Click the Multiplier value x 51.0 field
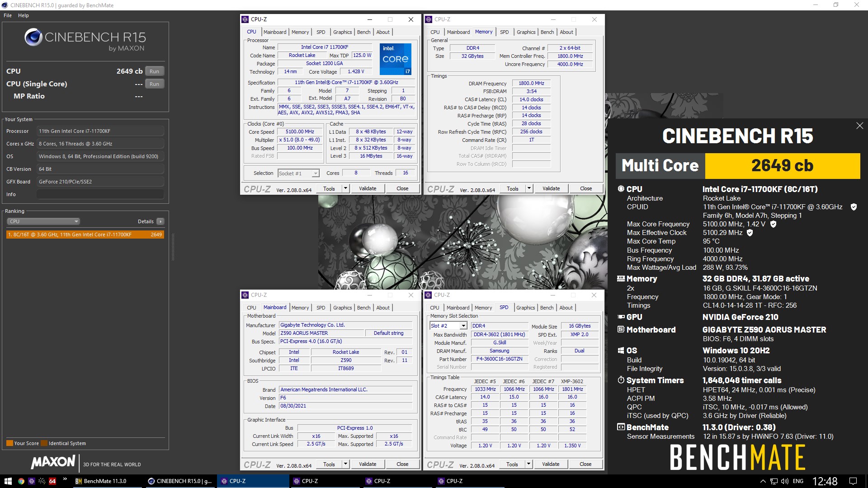Viewport: 868px width, 488px height. 299,140
